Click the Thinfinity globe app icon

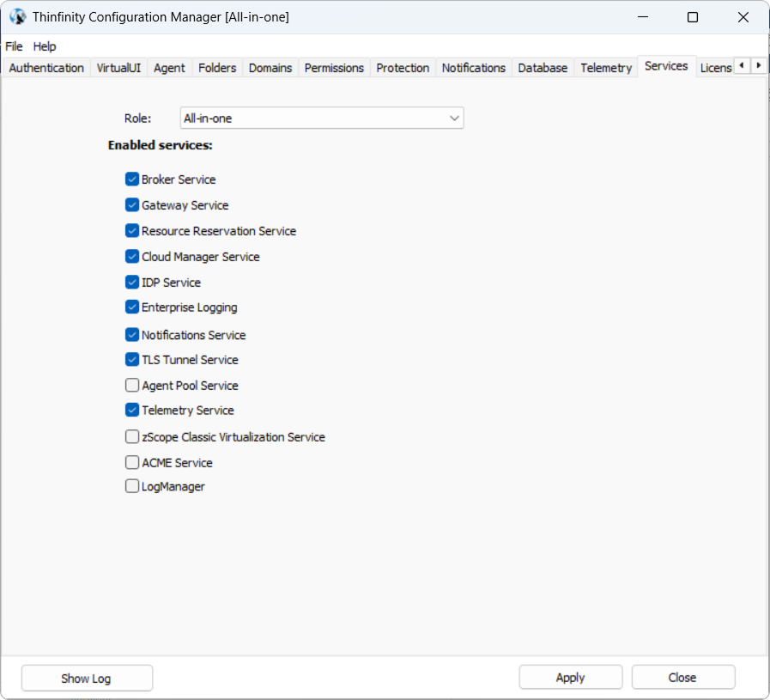click(x=18, y=17)
